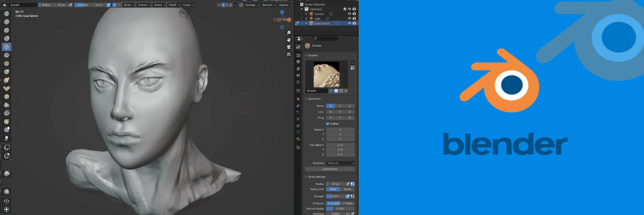
Task: Open the Active Tool properties tab
Action: point(298,47)
